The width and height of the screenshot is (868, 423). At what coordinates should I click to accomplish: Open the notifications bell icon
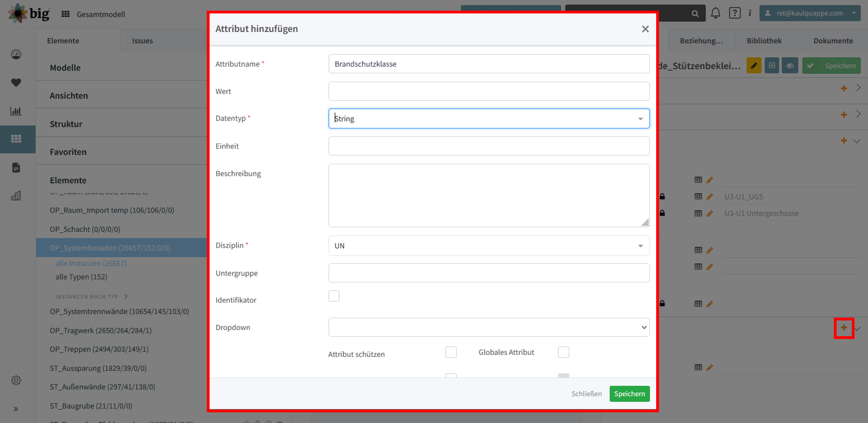click(x=716, y=13)
